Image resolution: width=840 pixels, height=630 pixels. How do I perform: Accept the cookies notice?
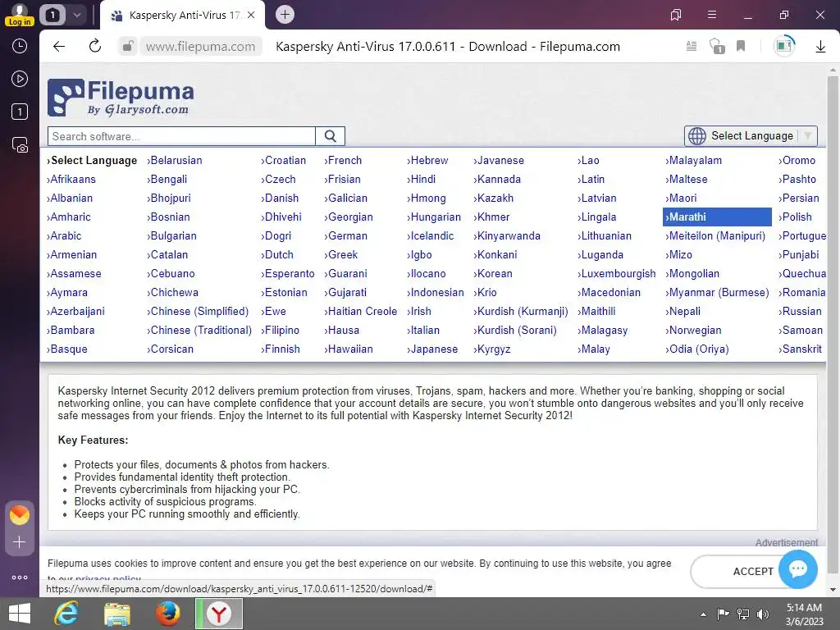(753, 571)
